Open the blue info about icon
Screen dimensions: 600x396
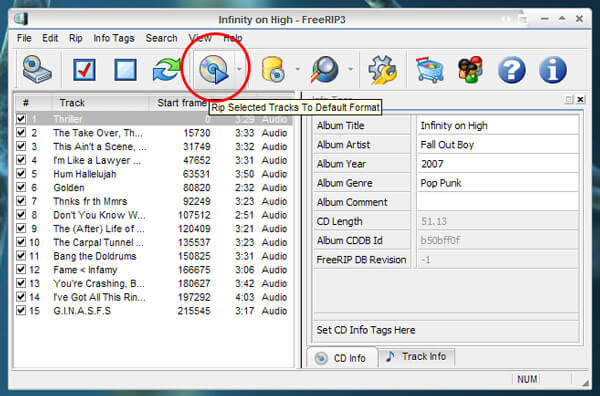[x=553, y=70]
